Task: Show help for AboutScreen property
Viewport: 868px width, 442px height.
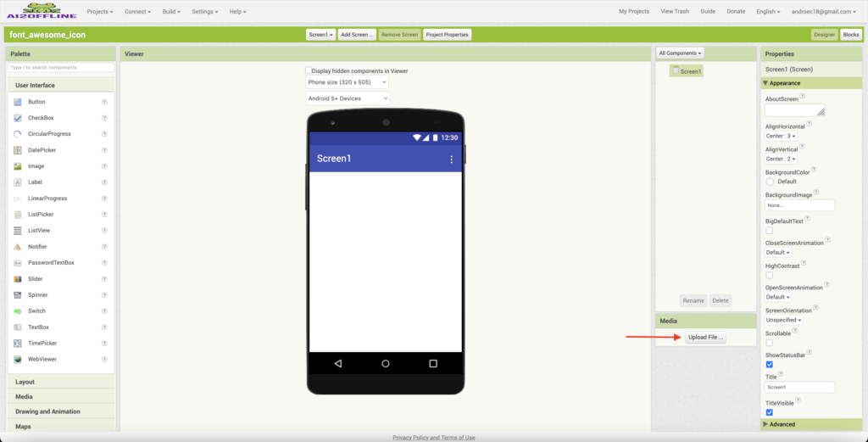Action: click(x=803, y=97)
